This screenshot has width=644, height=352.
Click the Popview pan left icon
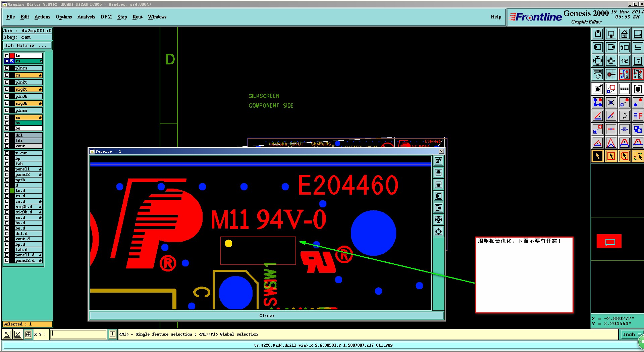(x=438, y=196)
